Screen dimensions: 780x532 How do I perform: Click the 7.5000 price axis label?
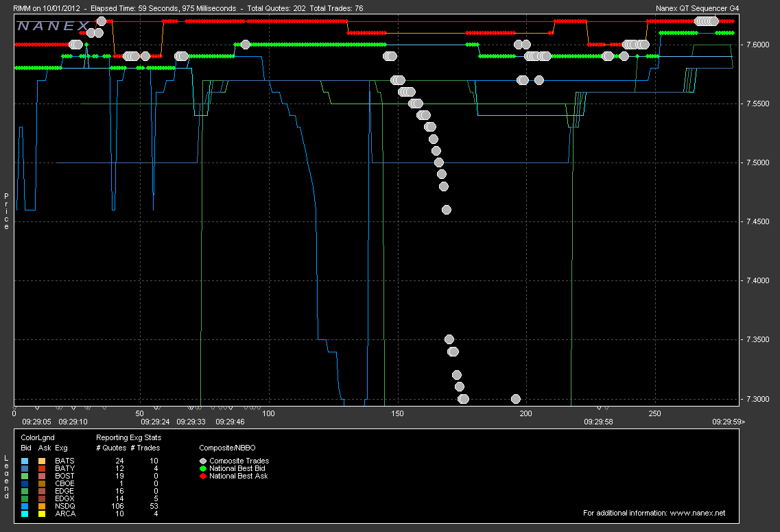tap(757, 162)
